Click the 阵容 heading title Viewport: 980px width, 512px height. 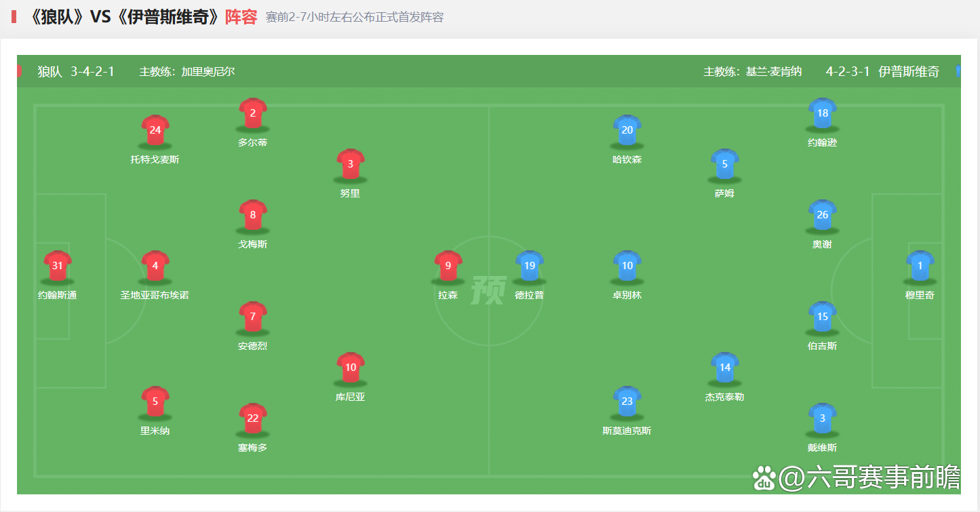[x=241, y=17]
